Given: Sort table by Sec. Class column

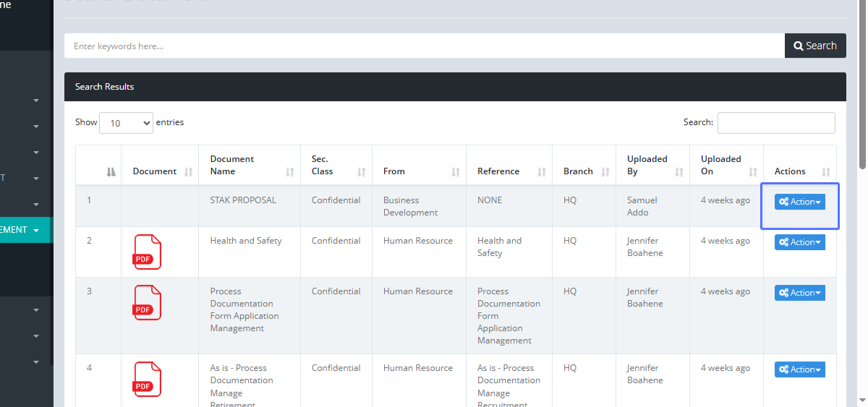Looking at the screenshot, I should (336, 166).
